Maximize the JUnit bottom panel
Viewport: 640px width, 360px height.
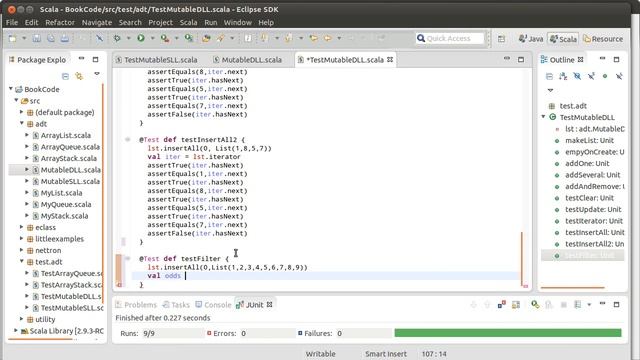(616, 304)
